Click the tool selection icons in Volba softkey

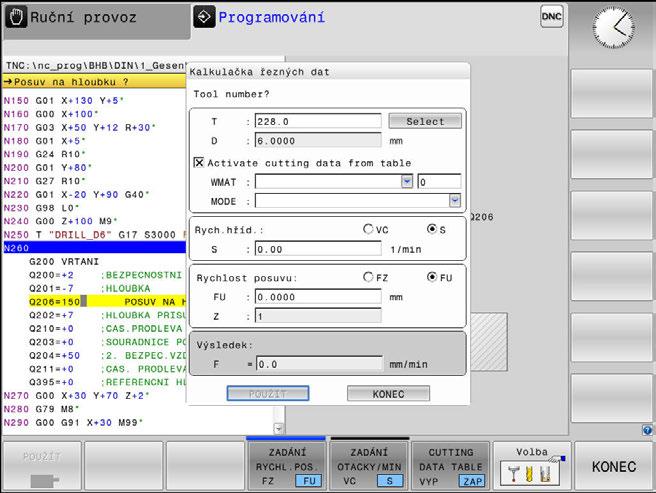tap(529, 474)
